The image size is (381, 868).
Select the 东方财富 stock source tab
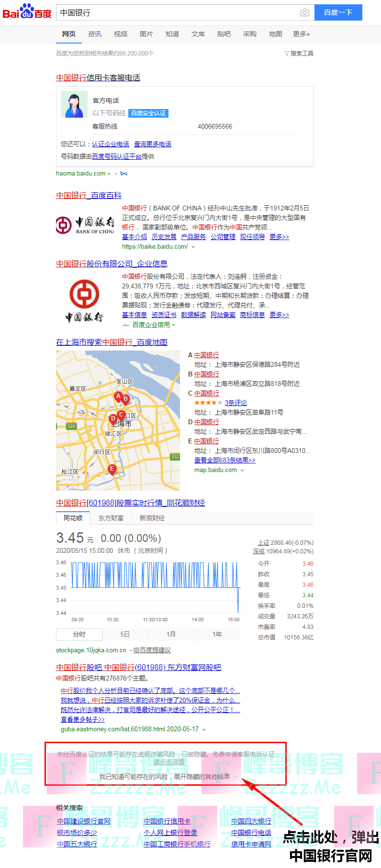pyautogui.click(x=111, y=518)
